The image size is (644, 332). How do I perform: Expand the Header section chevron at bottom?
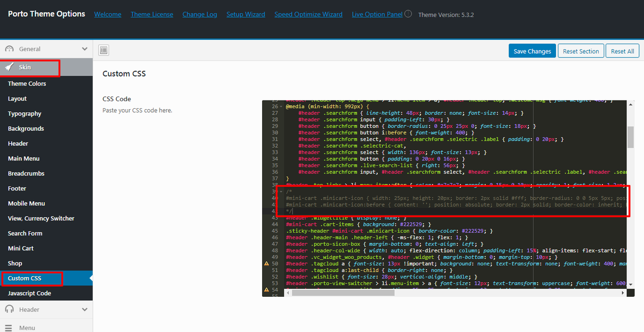[x=85, y=309]
